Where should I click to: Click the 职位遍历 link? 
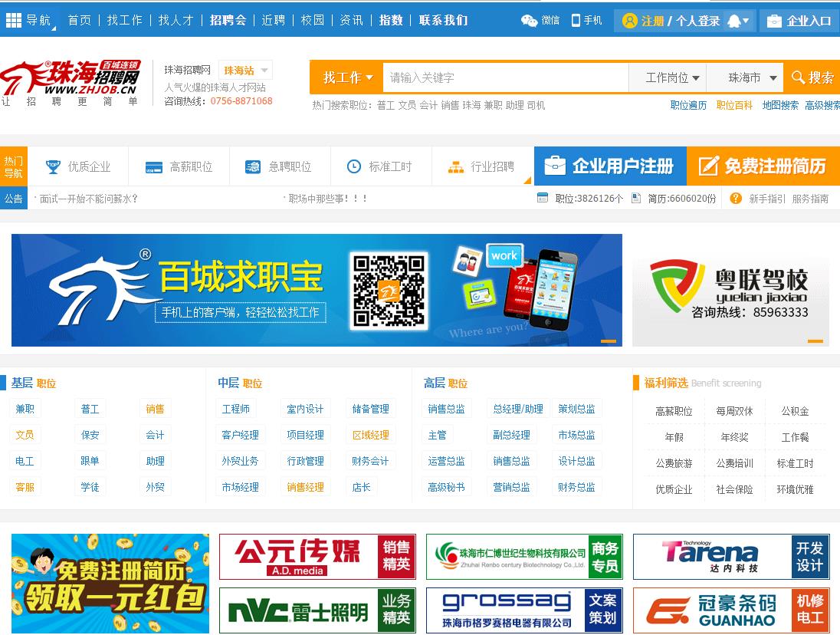[688, 106]
